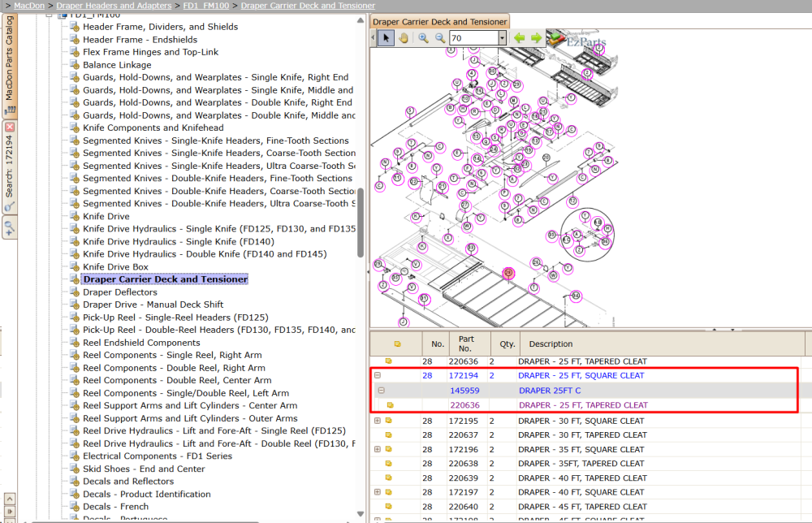The height and width of the screenshot is (523, 812).
Task: Open a new search with plus magnifier icon
Action: pos(9,227)
